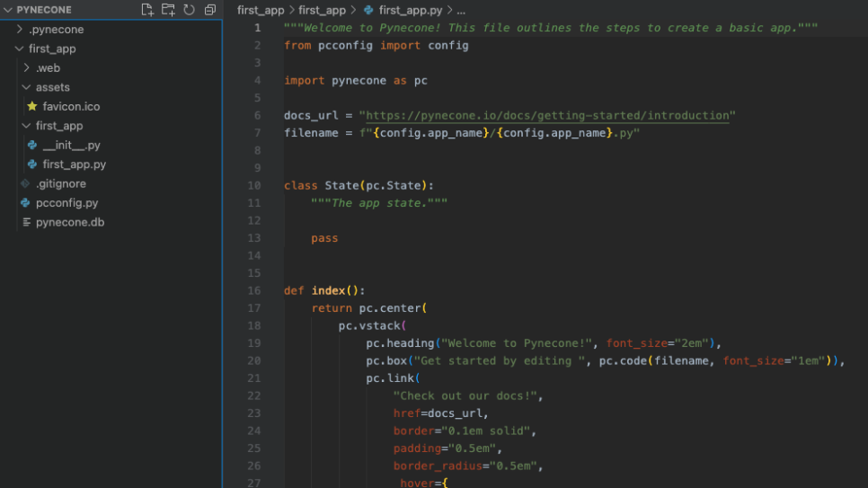Click the database file icon beside pynecone.db
Viewport: 868px width, 488px height.
coord(26,222)
